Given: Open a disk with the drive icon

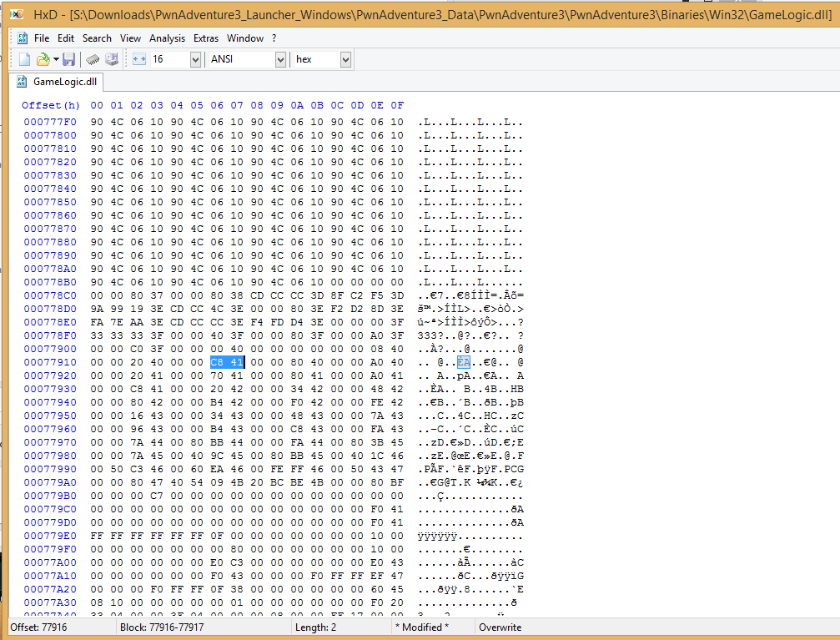Looking at the screenshot, I should [x=113, y=58].
